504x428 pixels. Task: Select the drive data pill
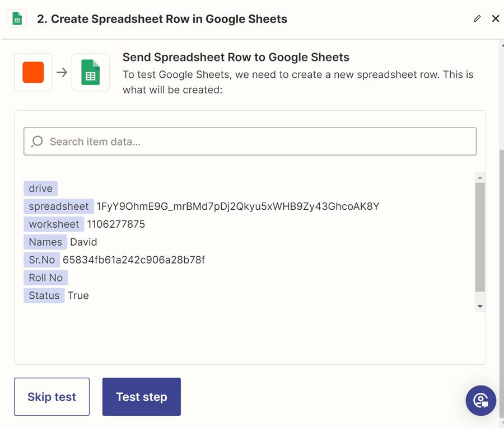pyautogui.click(x=40, y=189)
